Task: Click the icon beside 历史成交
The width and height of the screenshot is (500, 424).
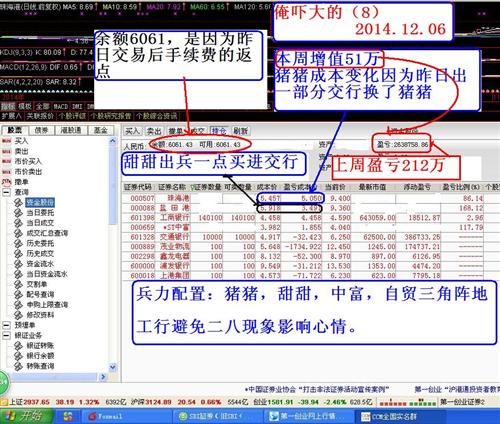Action: coord(19,254)
